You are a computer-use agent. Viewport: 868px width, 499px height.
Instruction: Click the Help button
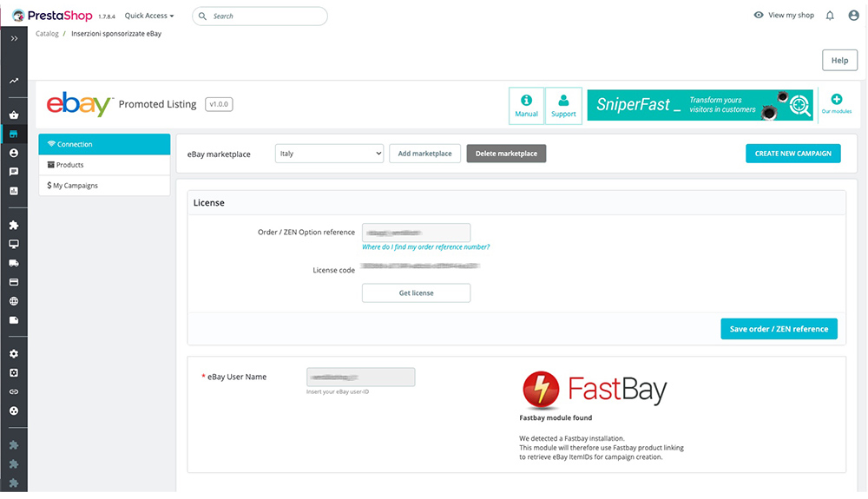coord(839,60)
